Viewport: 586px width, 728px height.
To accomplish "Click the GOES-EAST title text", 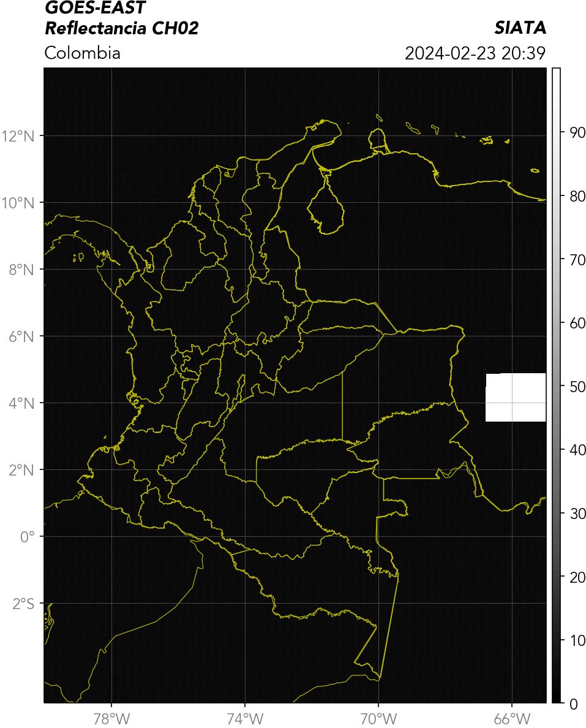I will 95,7.
